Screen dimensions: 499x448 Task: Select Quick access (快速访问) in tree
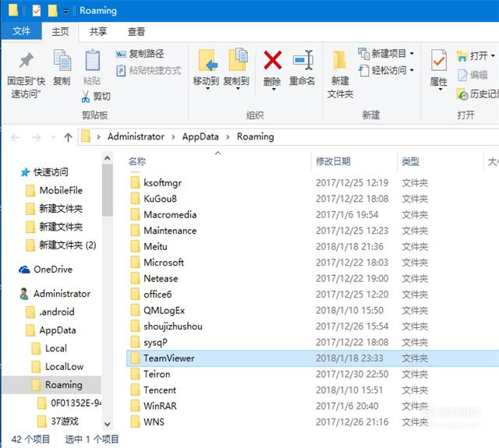click(x=44, y=172)
